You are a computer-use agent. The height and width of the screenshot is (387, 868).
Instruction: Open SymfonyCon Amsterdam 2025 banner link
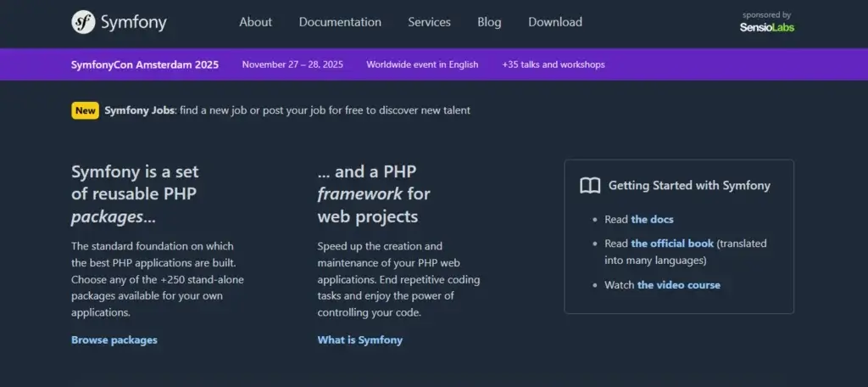pyautogui.click(x=145, y=64)
